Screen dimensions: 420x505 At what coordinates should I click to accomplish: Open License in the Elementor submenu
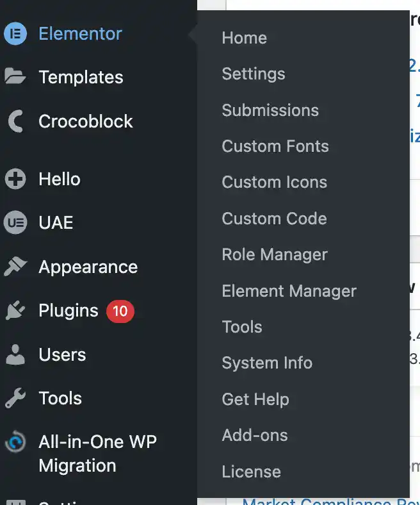[x=251, y=472]
